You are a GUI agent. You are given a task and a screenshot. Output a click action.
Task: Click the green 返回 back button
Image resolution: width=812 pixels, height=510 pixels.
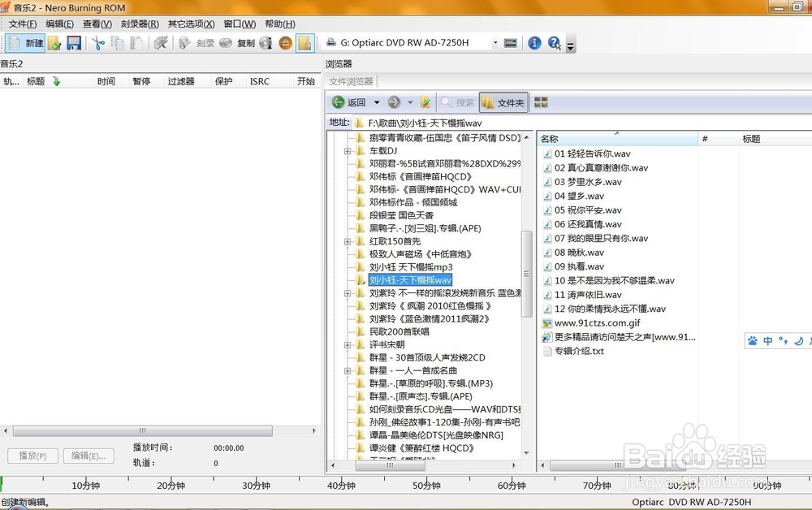click(349, 102)
